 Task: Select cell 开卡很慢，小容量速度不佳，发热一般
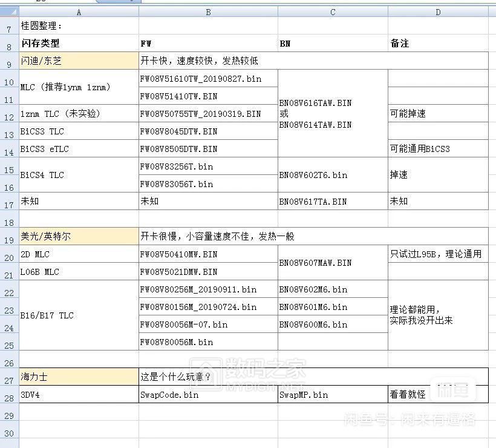pyautogui.click(x=313, y=236)
